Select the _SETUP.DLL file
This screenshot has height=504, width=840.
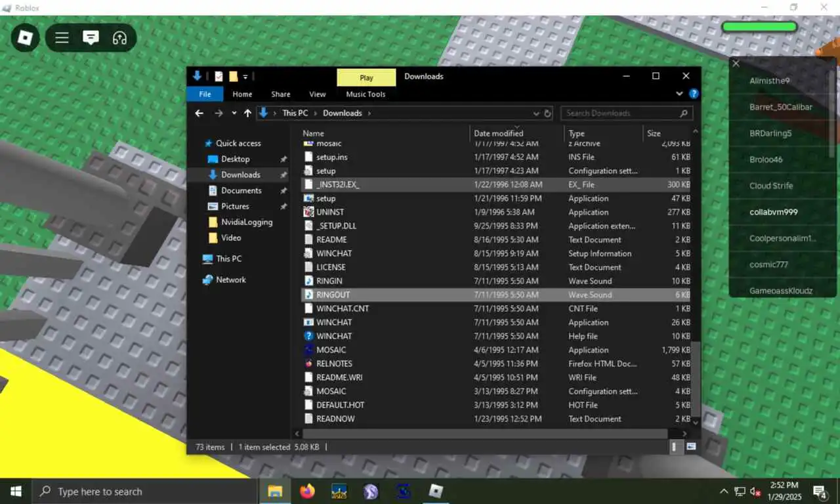pos(497,226)
